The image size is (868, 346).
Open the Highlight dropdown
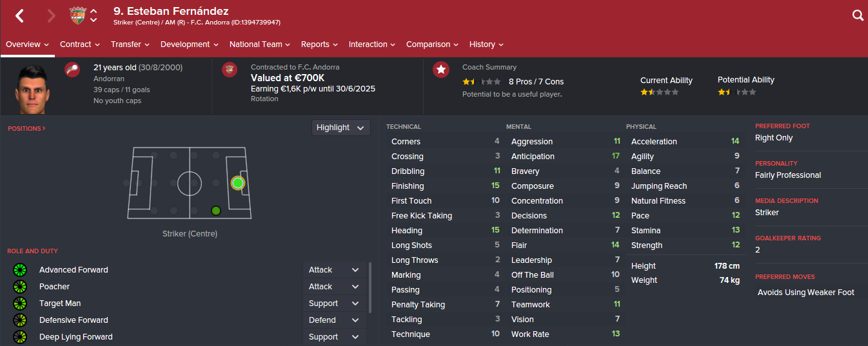pos(341,128)
